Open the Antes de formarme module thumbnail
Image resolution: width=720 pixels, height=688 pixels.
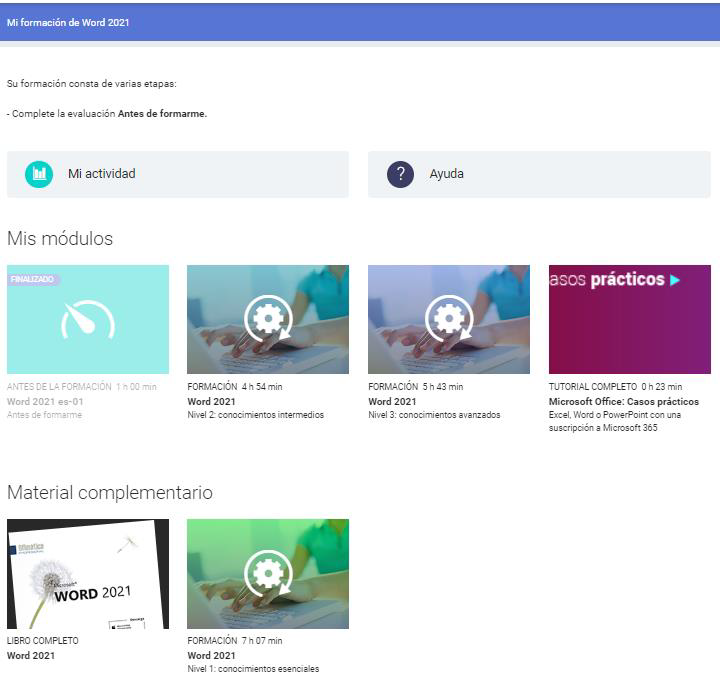tap(88, 319)
